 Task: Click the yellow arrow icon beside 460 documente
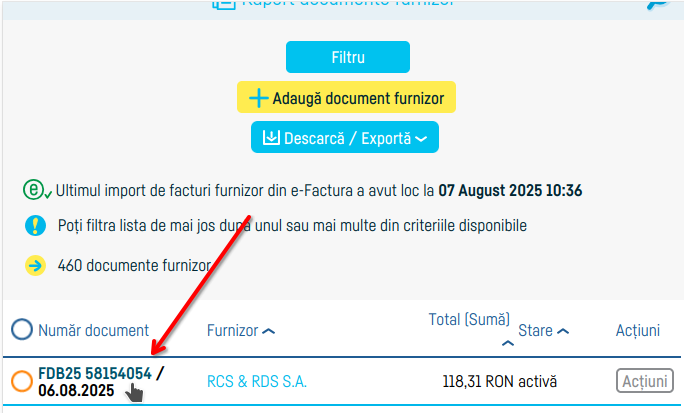click(36, 266)
